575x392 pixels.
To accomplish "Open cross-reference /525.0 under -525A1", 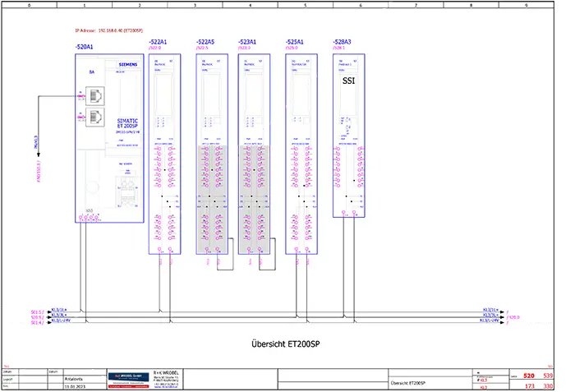I will [291, 48].
